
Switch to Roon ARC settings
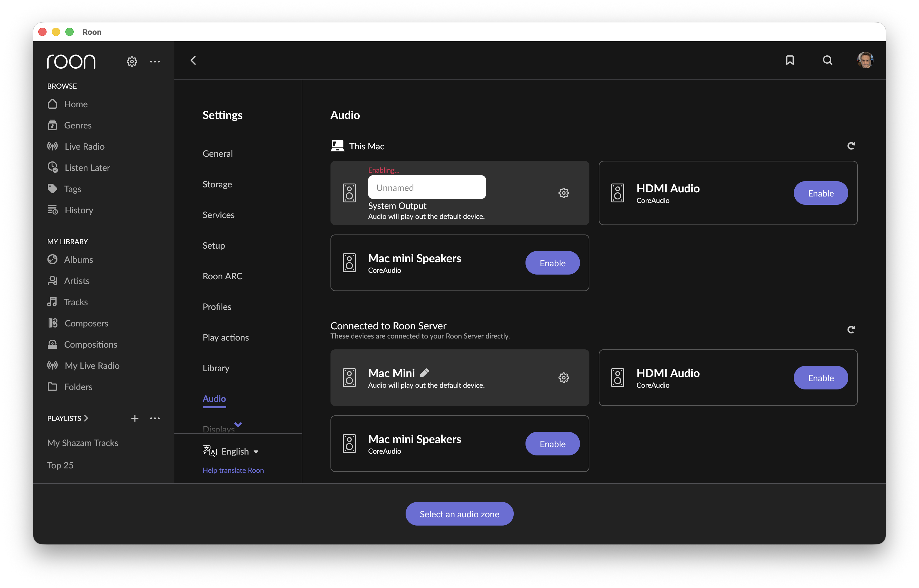pyautogui.click(x=222, y=276)
